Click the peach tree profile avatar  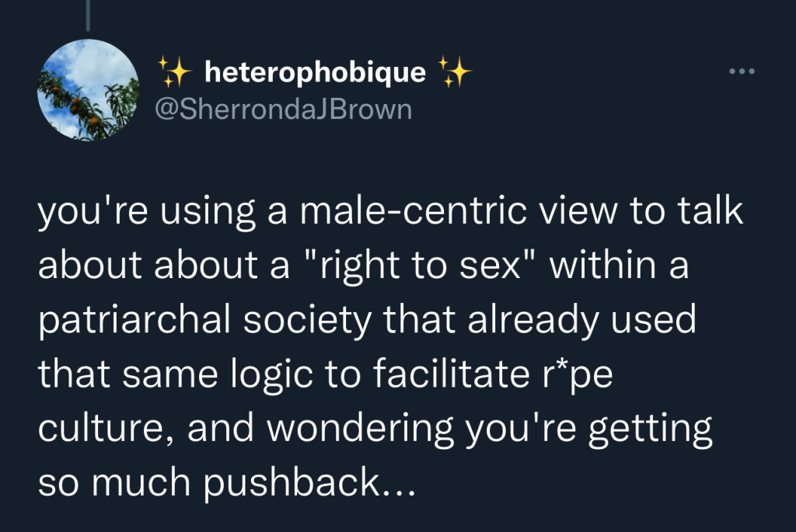click(88, 89)
